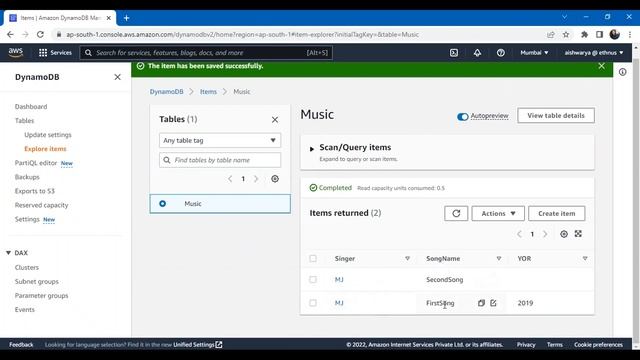Check the select-all items checkbox
This screenshot has width=640, height=360.
coord(313,258)
